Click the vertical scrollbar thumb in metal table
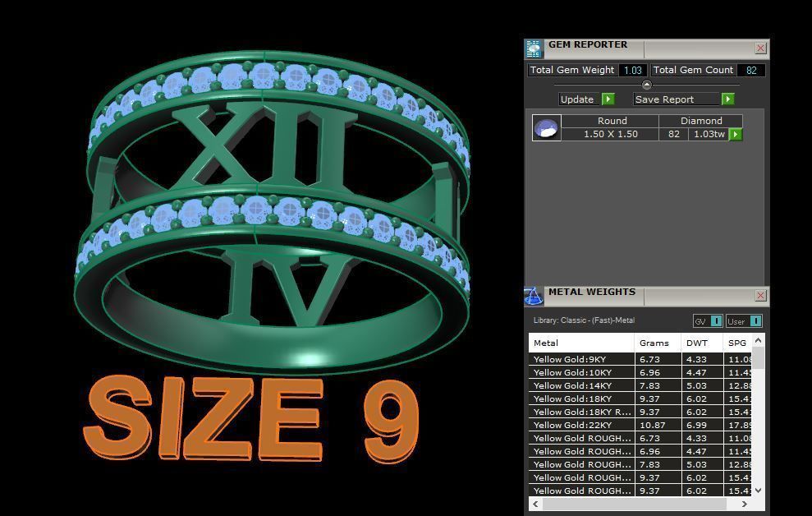Image resolution: width=812 pixels, height=516 pixels. (x=758, y=358)
